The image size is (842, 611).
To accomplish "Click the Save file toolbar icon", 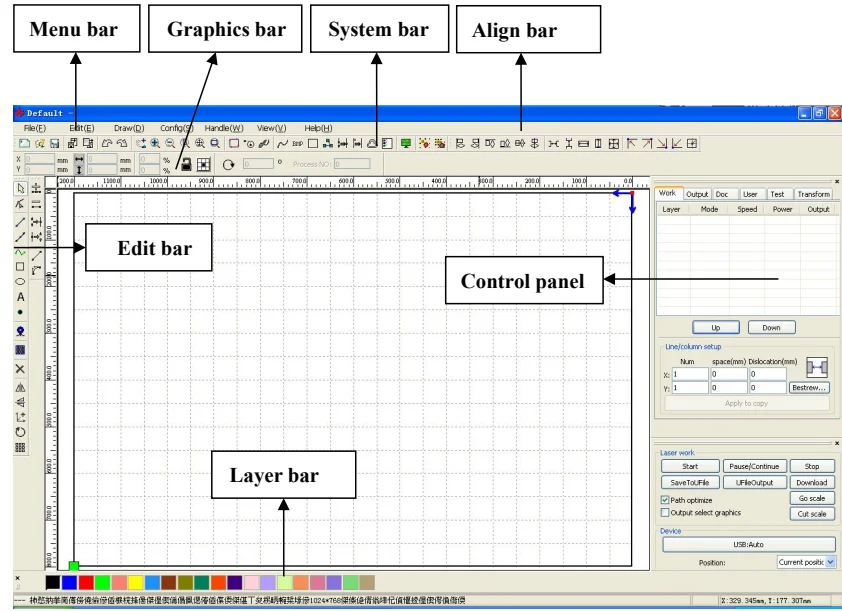I will click(x=54, y=143).
